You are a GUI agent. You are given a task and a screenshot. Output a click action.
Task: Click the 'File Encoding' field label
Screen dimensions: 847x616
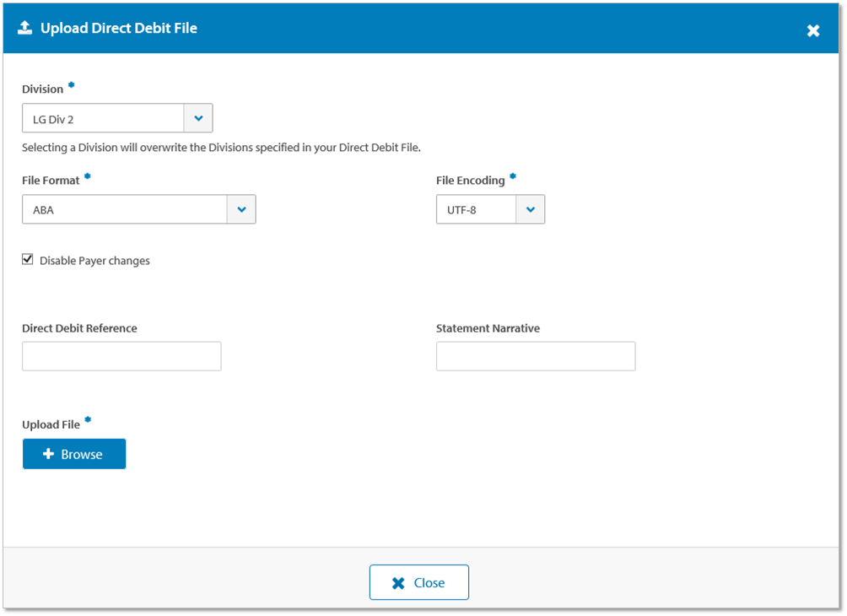click(x=470, y=181)
